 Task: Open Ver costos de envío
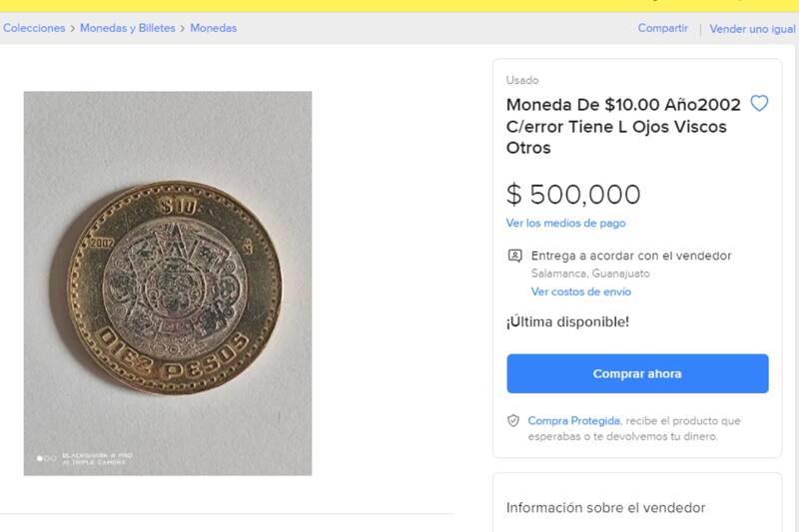[x=581, y=291]
